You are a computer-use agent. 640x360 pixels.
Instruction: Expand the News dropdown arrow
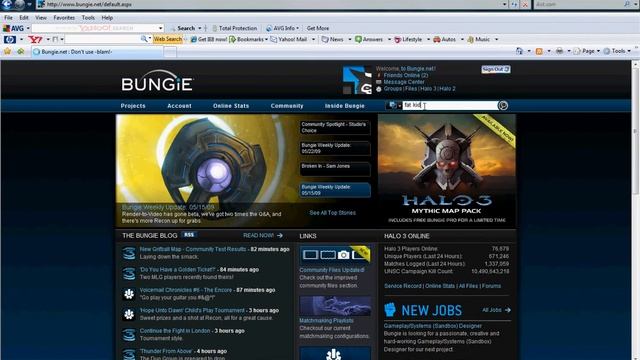click(350, 39)
